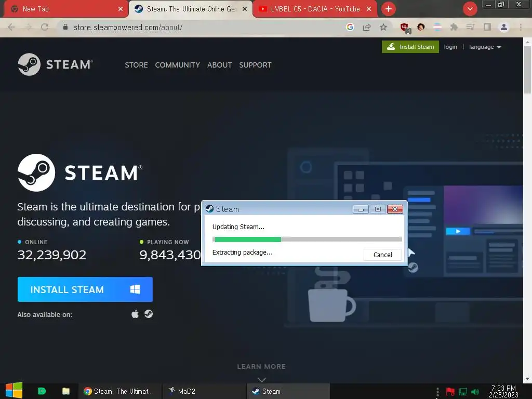This screenshot has height=399, width=532.
Task: Open the SUPPORT menu item
Action: [x=255, y=65]
